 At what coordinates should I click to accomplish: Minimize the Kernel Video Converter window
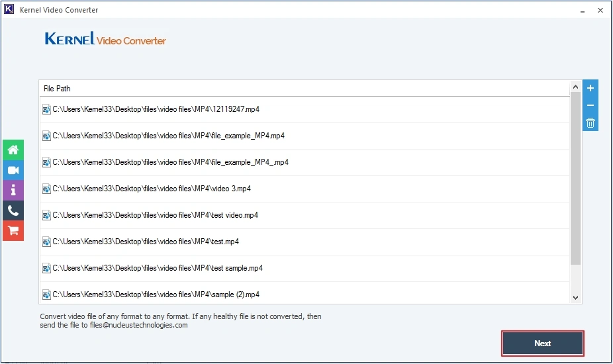pos(583,11)
